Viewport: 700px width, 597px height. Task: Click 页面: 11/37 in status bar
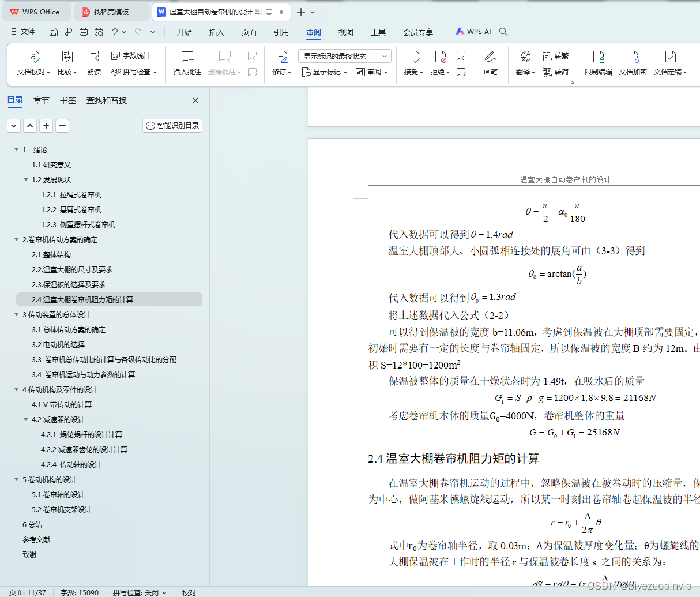28,592
